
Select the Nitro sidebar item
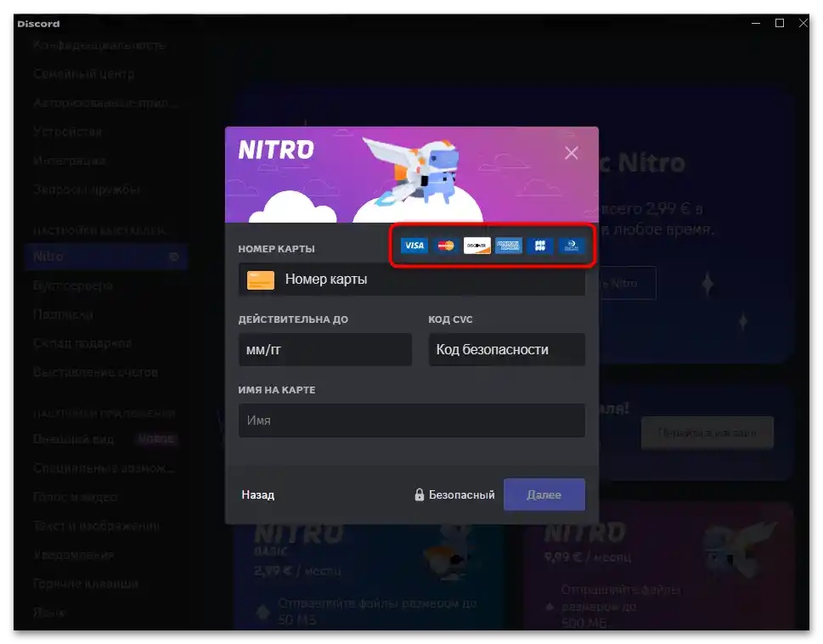(x=105, y=257)
